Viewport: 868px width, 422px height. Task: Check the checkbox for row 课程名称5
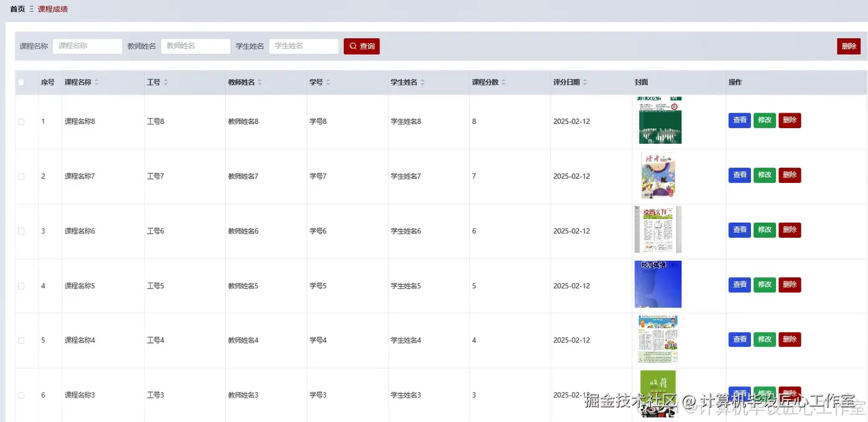(21, 285)
